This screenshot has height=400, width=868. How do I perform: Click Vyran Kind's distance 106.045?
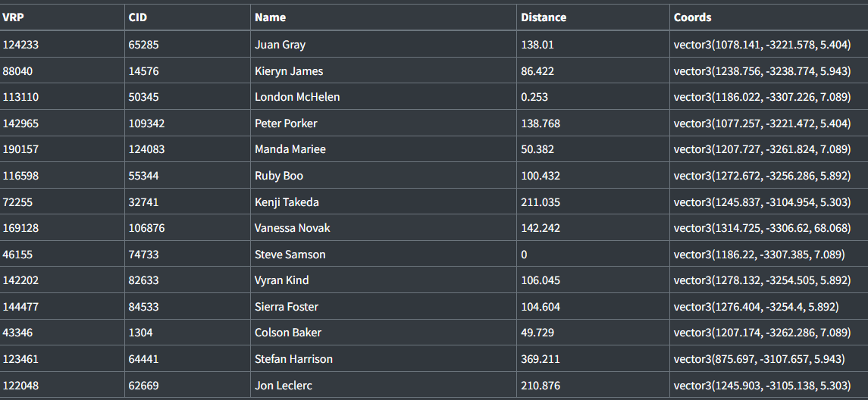[541, 280]
